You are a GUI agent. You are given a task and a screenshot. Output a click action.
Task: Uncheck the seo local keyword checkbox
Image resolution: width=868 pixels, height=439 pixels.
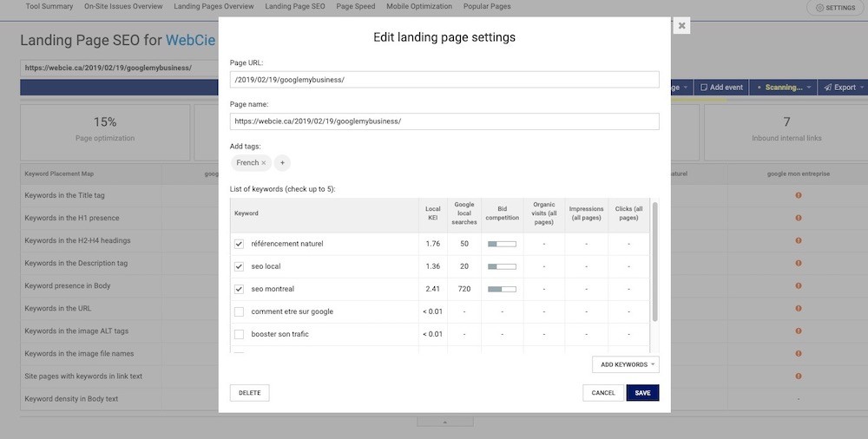coord(239,266)
